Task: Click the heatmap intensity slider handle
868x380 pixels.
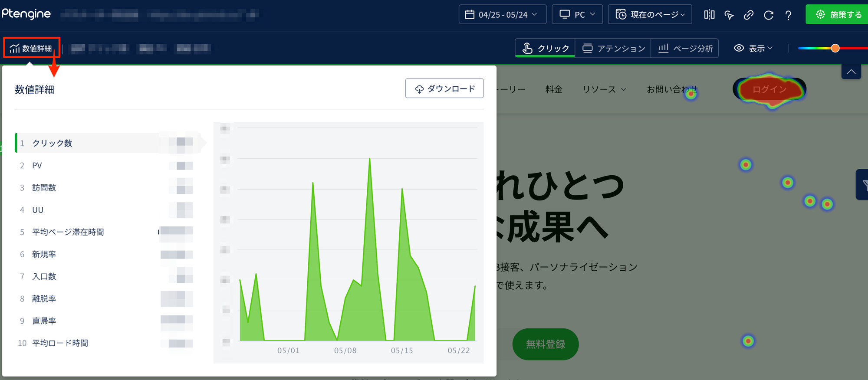Action: [x=835, y=48]
